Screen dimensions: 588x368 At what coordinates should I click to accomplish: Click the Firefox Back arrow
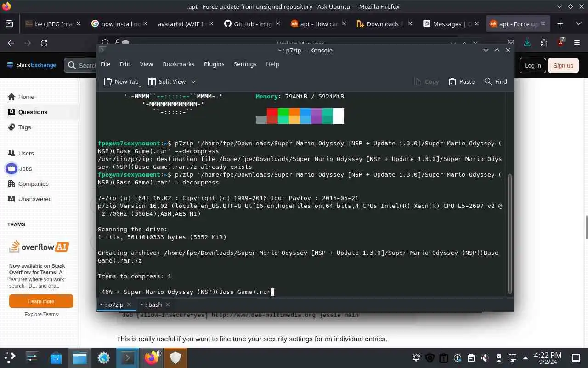(x=11, y=43)
